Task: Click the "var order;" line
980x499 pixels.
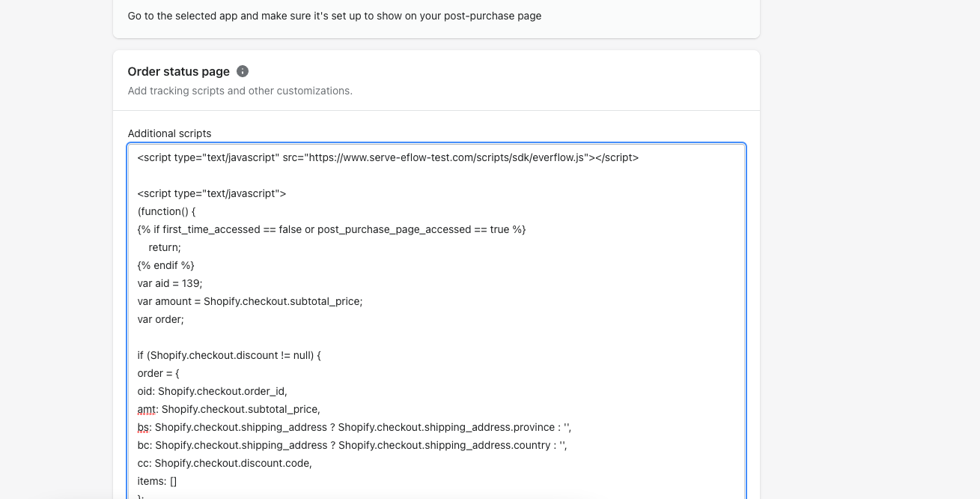Action: tap(161, 319)
